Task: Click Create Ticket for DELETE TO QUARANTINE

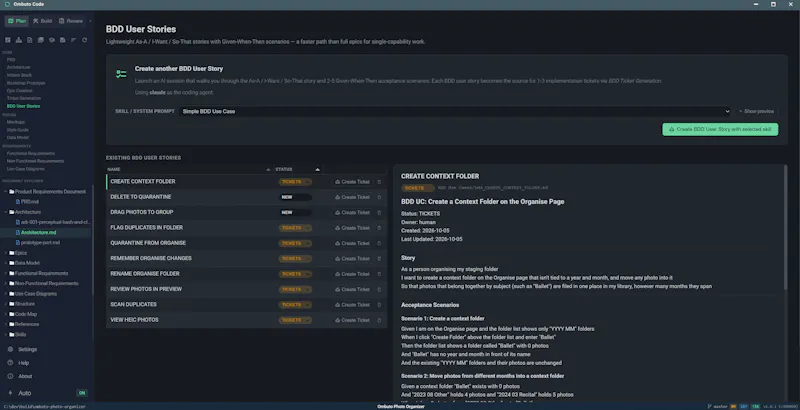Action: pyautogui.click(x=353, y=197)
